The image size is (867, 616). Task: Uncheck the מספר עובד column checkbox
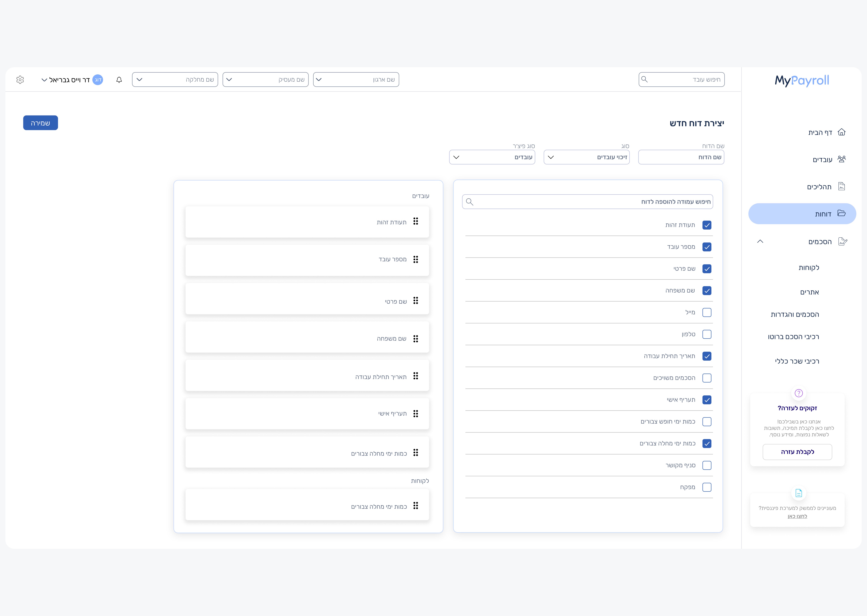[707, 247]
